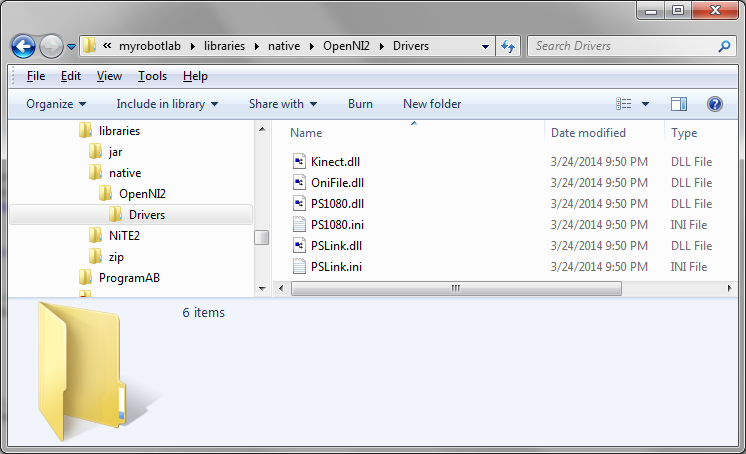The height and width of the screenshot is (454, 746).
Task: Open the recent pages dropdown arrow
Action: [71, 47]
